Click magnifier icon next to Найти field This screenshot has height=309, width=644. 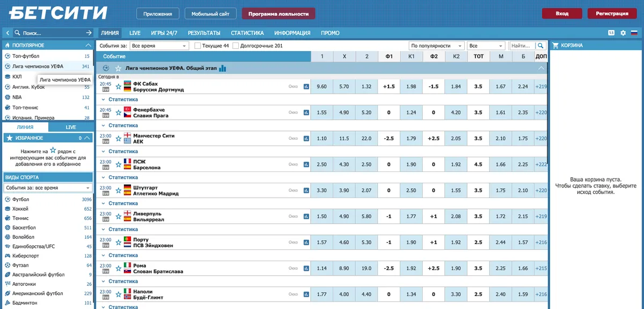click(541, 46)
